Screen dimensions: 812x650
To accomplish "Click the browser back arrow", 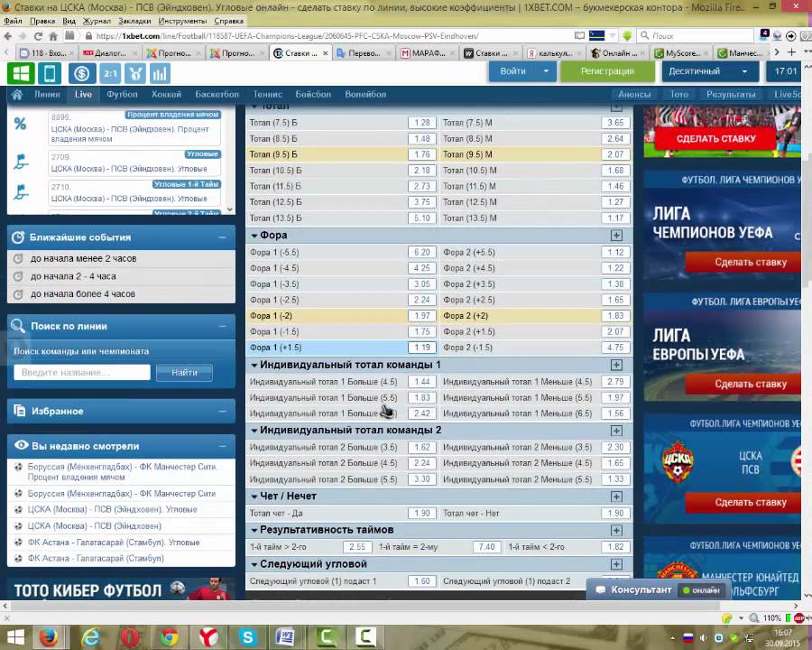I will (x=8, y=36).
